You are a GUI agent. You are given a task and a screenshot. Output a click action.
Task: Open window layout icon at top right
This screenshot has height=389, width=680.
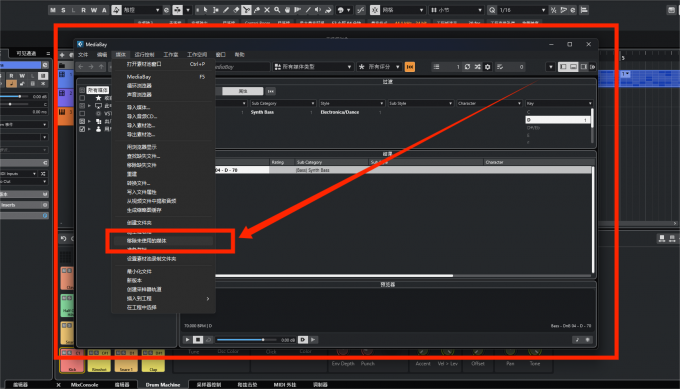671,10
